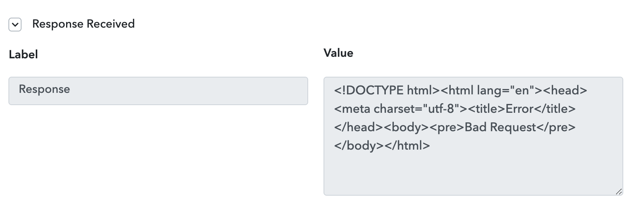Click the Label column heading
The width and height of the screenshot is (644, 211).
click(x=23, y=54)
